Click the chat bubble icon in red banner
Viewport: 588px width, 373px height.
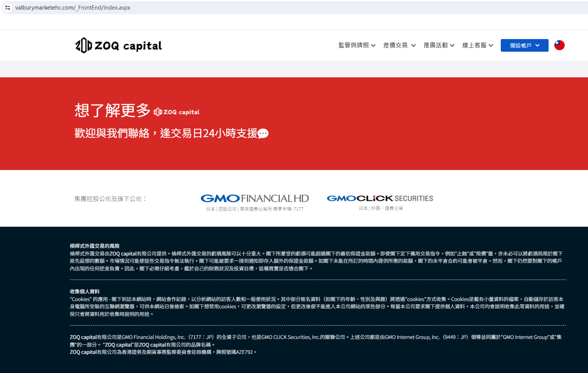point(263,133)
